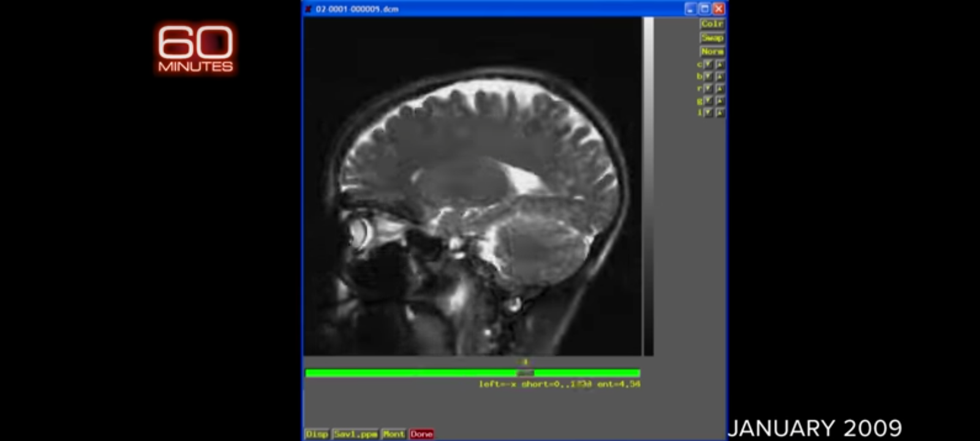Decrease g using the down arrow
Viewport: 980px width, 441px height.
708,100
